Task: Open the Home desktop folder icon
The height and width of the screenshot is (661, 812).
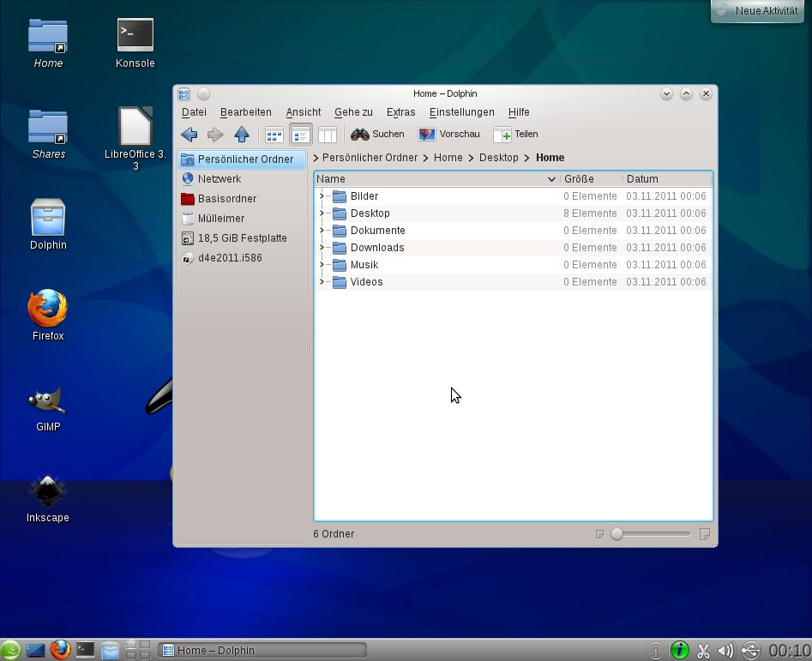Action: click(x=48, y=44)
